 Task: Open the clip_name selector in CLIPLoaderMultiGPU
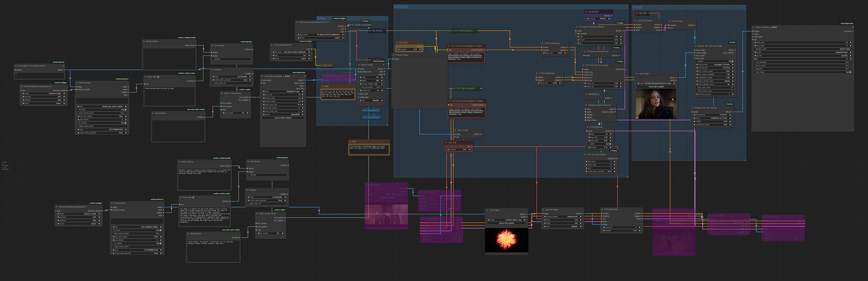[x=291, y=52]
